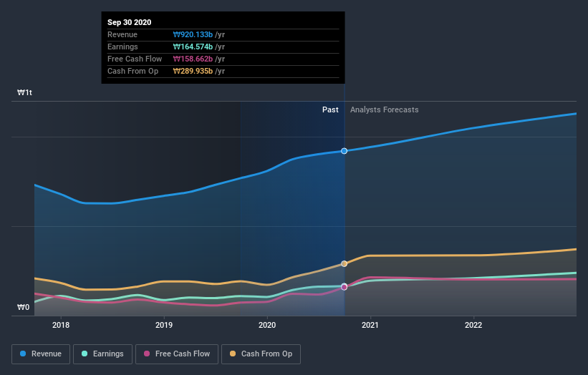Toggle the Free Cash Flow legend button
This screenshot has height=375, width=588.
(177, 354)
